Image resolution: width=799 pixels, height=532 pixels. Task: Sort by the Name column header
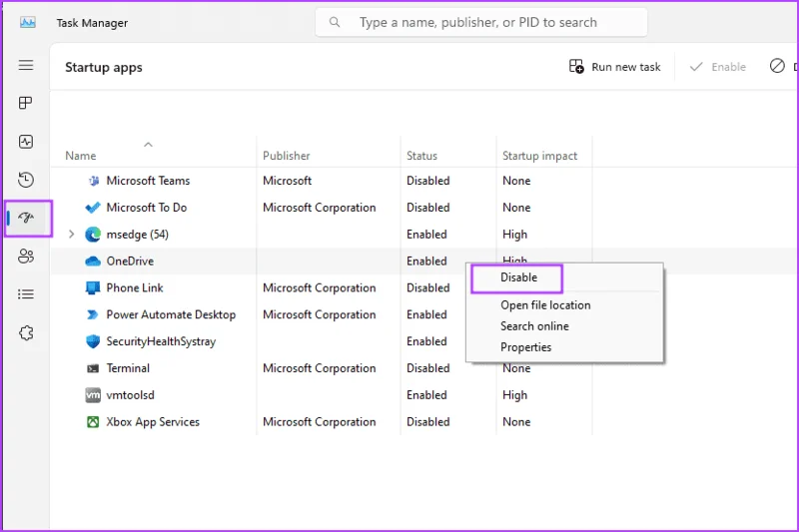[81, 156]
